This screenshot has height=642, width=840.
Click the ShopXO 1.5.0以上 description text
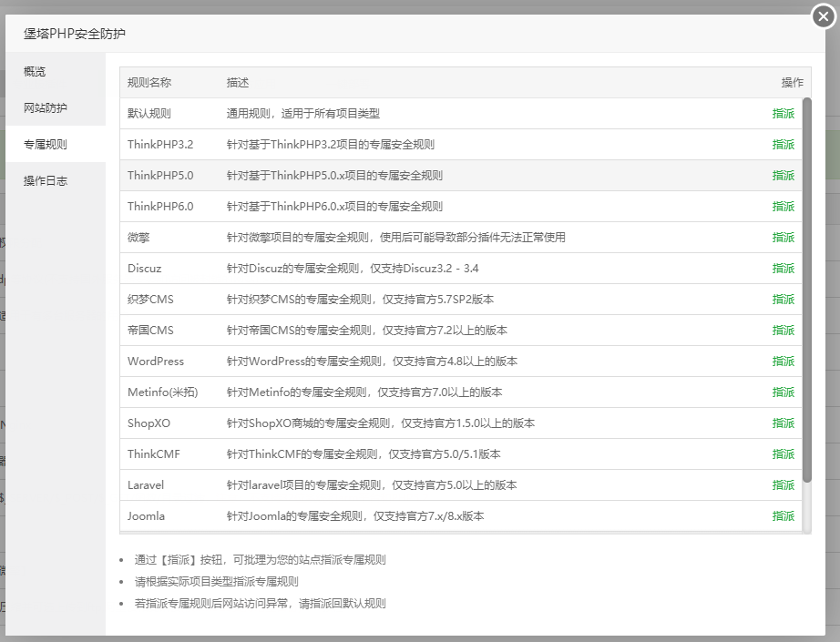tap(380, 423)
